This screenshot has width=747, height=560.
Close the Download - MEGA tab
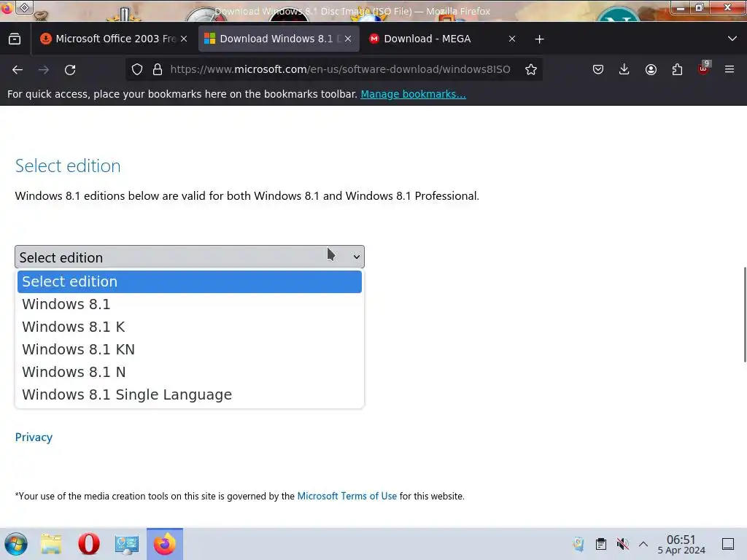512,39
